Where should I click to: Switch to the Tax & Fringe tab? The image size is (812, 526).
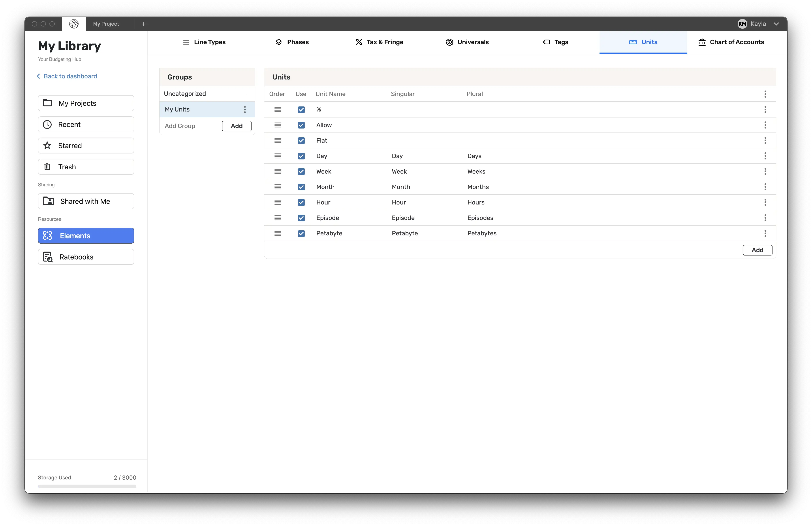pos(379,42)
